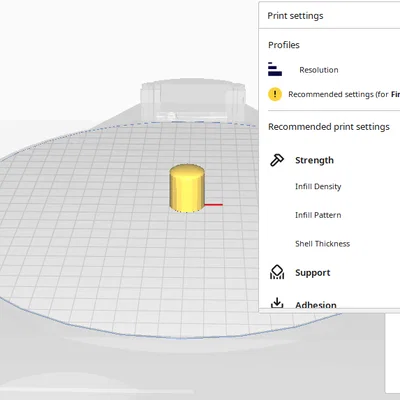Click the Profiles heading
Image resolution: width=400 pixels, height=400 pixels.
[284, 45]
